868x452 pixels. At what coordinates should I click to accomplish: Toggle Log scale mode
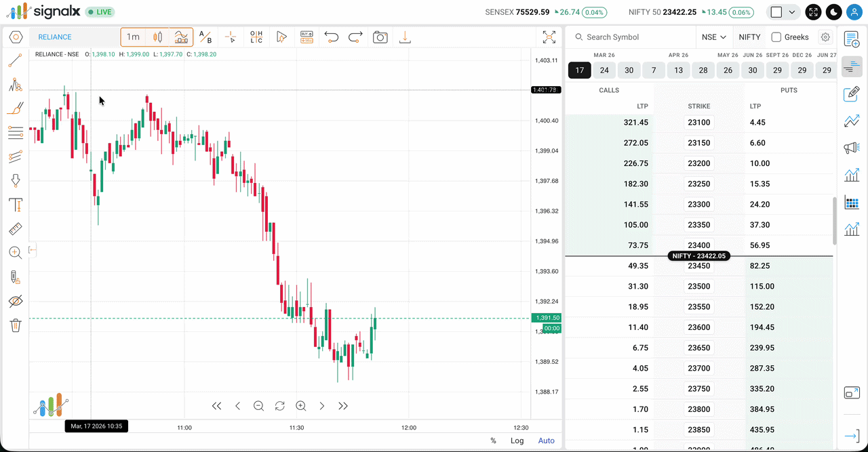[517, 440]
